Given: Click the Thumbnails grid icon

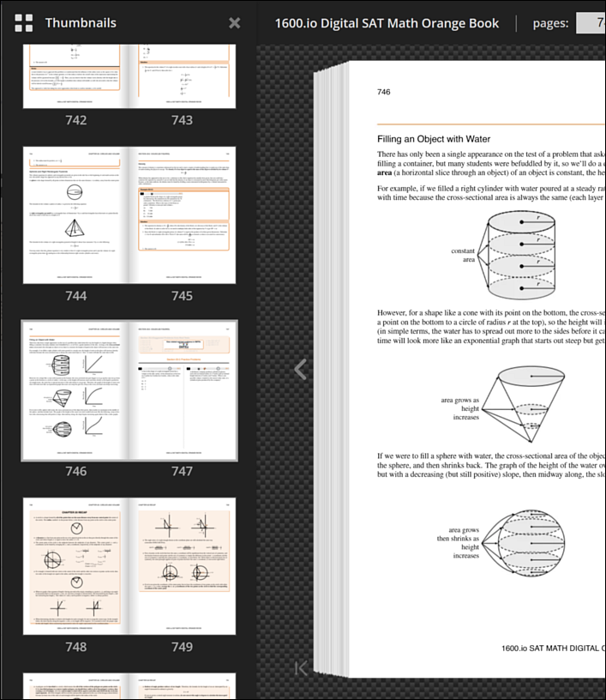Looking at the screenshot, I should 24,23.
